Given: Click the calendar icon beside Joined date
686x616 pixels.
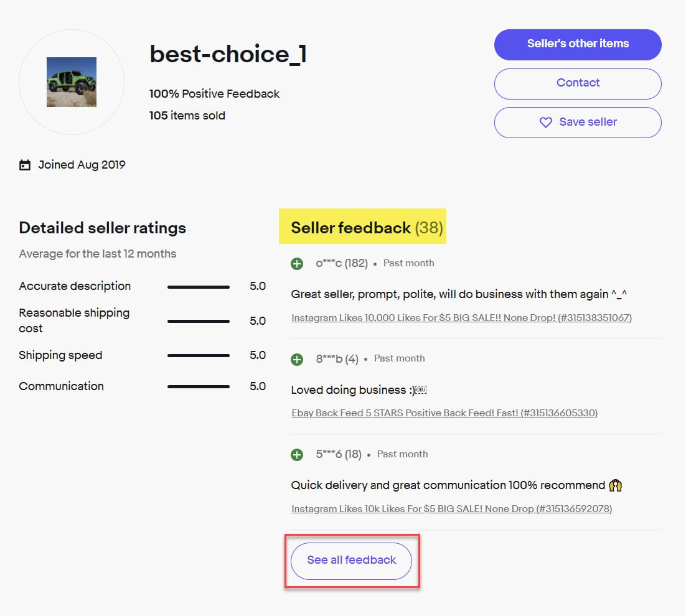Looking at the screenshot, I should (x=25, y=166).
